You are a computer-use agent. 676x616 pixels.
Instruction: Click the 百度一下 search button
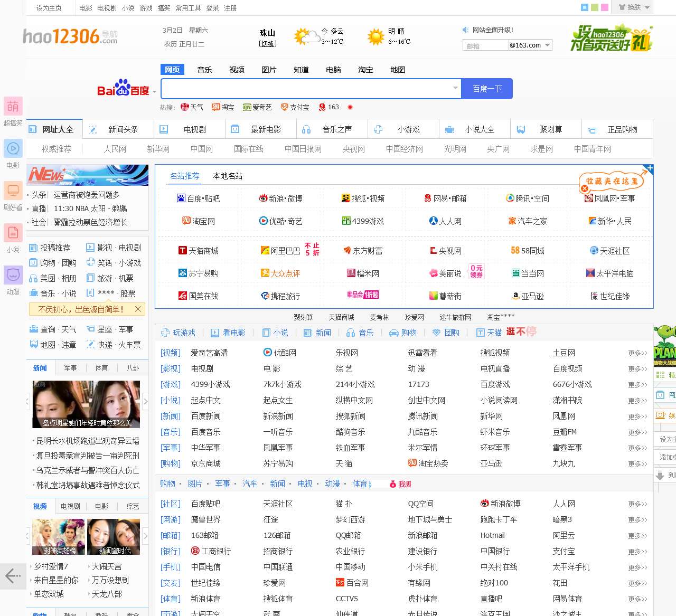(x=487, y=89)
